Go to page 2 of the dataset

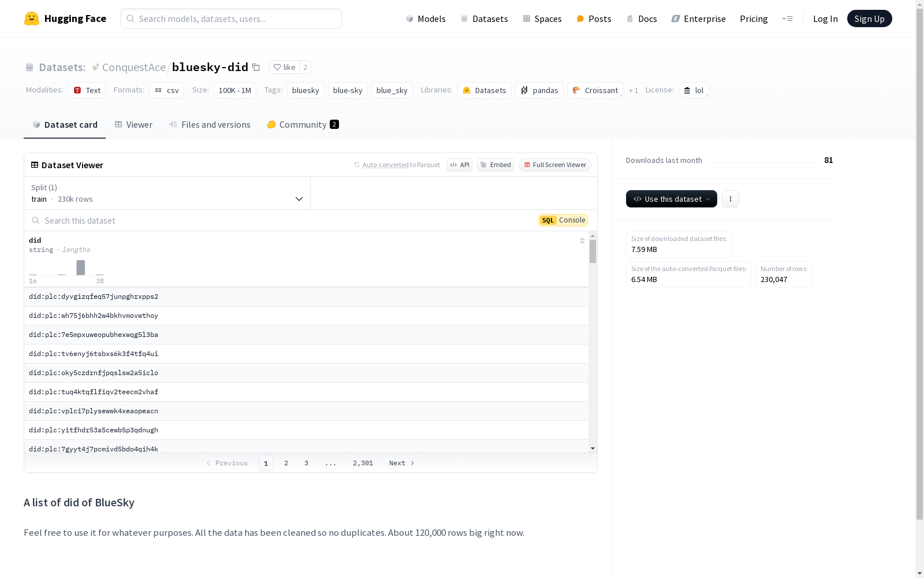click(x=286, y=463)
